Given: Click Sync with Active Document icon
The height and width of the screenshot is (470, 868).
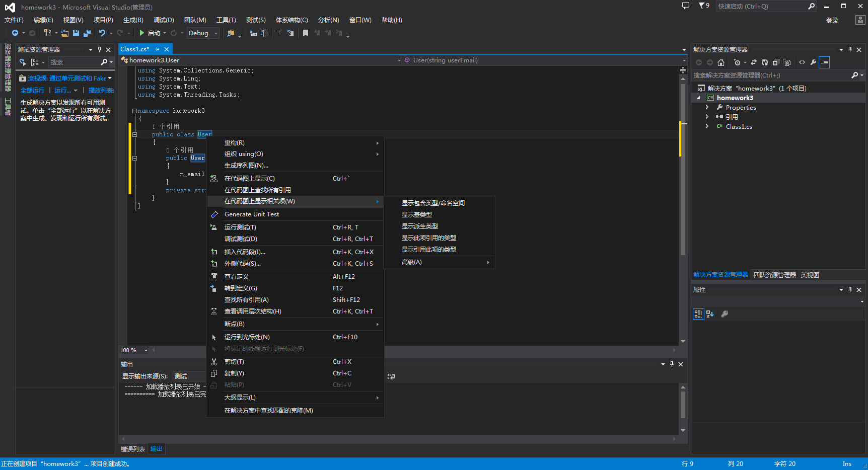Looking at the screenshot, I should [x=754, y=62].
